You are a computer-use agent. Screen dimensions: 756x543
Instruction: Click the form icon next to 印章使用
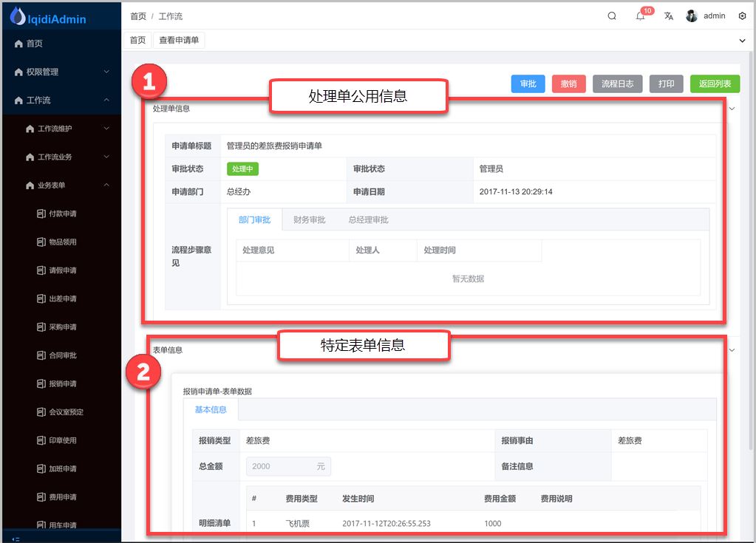[41, 440]
